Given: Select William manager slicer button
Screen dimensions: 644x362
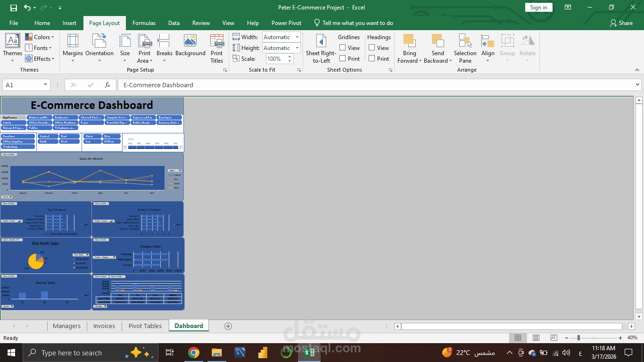Looking at the screenshot, I should click(x=112, y=141).
